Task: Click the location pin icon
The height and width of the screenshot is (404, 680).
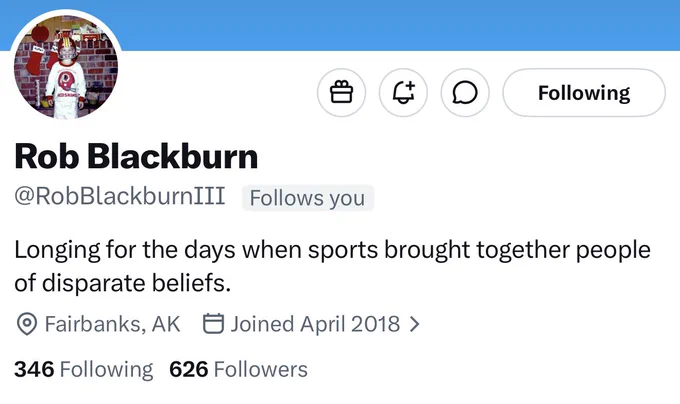Action: tap(27, 324)
